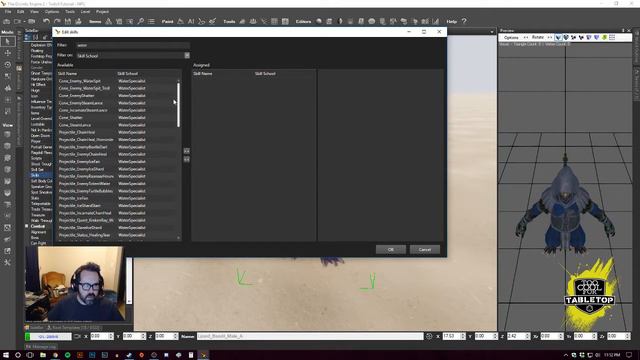This screenshot has width=640, height=360.
Task: Open the View menu
Action: click(34, 12)
